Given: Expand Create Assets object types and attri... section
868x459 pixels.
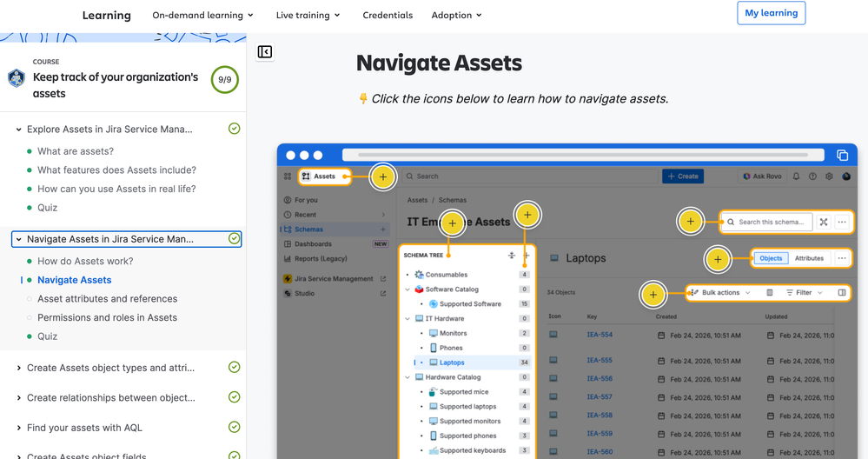Looking at the screenshot, I should (18, 368).
